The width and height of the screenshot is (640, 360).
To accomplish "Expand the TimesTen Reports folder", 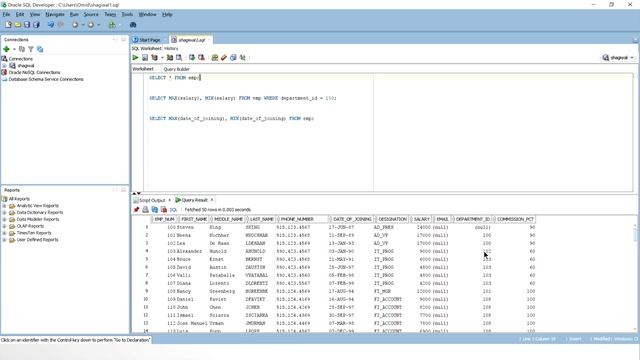I will [x=4, y=233].
